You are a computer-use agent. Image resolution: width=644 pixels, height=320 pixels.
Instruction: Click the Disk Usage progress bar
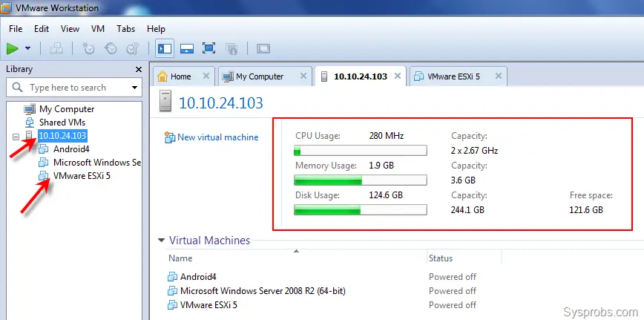tap(360, 210)
